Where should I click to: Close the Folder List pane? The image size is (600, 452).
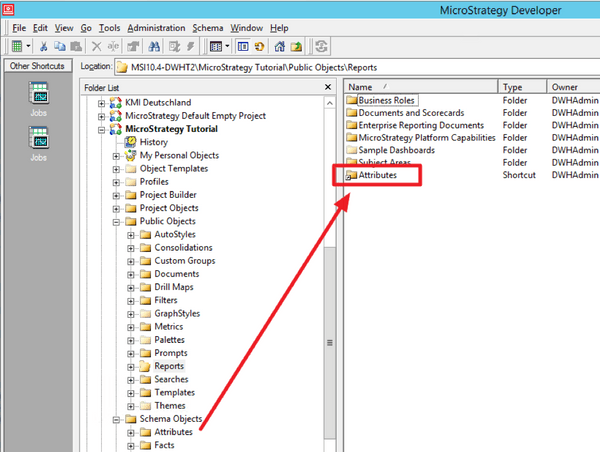tap(328, 87)
